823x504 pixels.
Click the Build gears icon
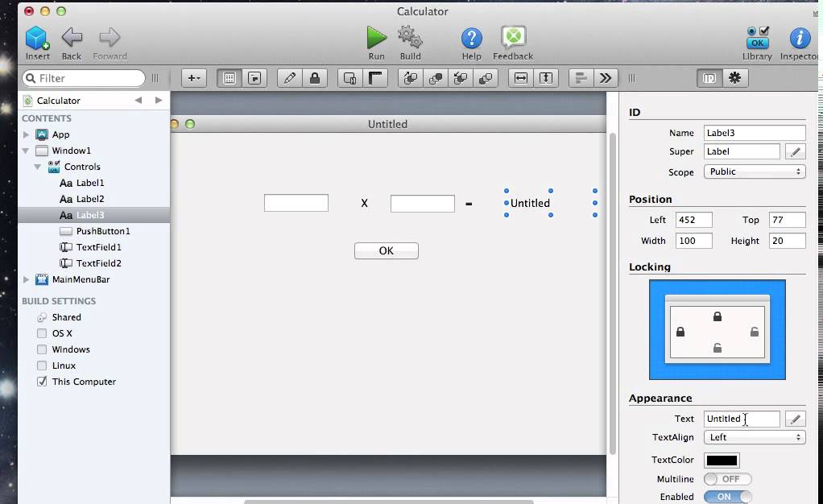pos(410,37)
